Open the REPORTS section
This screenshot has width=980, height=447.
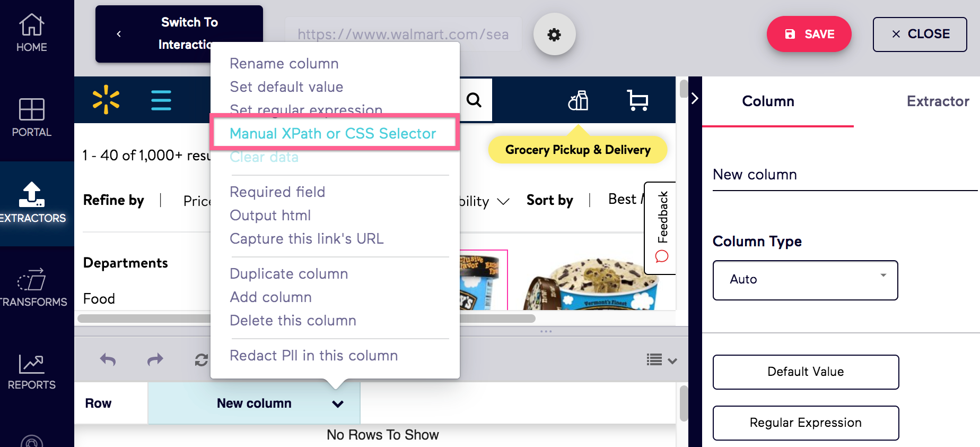click(32, 372)
